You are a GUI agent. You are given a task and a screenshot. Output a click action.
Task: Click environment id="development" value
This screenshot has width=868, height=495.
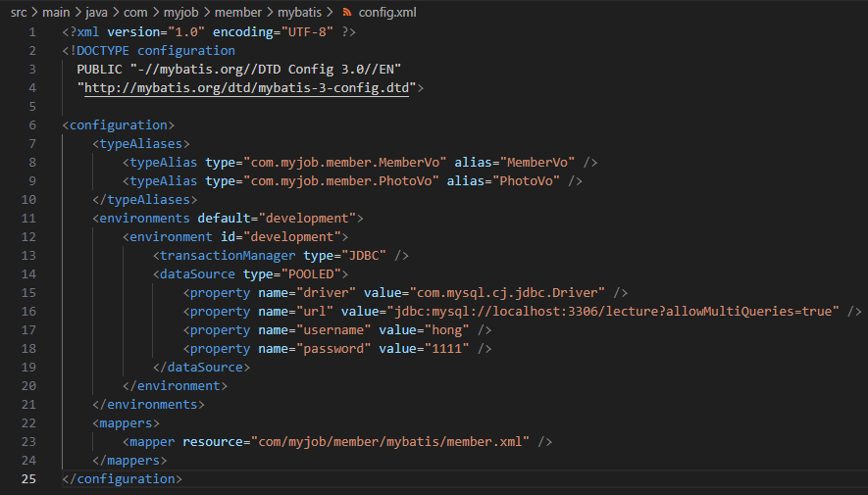tap(292, 236)
